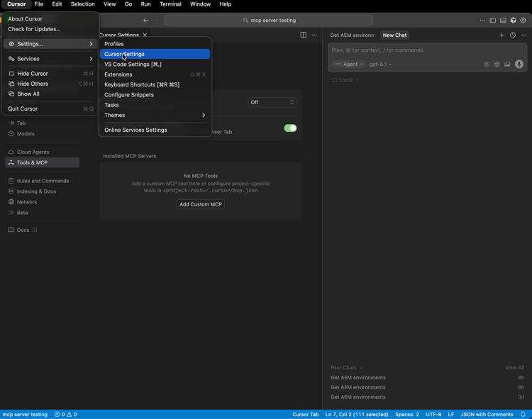The height and width of the screenshot is (419, 532).
Task: Start a new chat with plus icon
Action: coord(501,35)
